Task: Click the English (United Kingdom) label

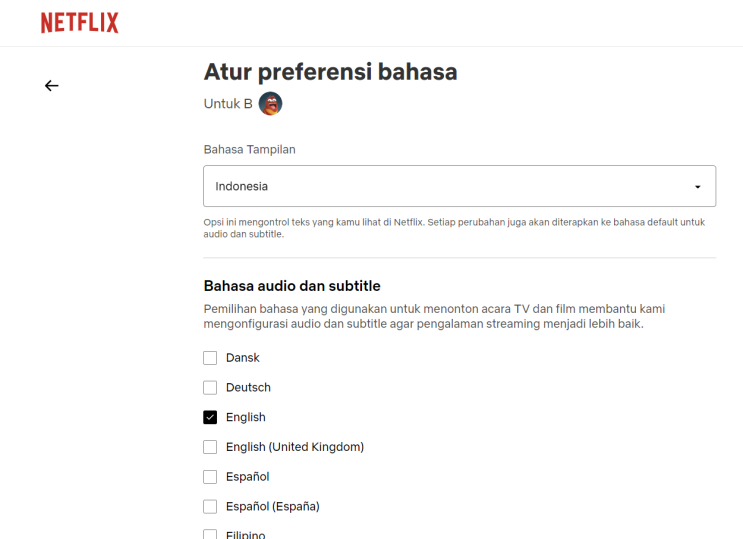Action: 295,447
